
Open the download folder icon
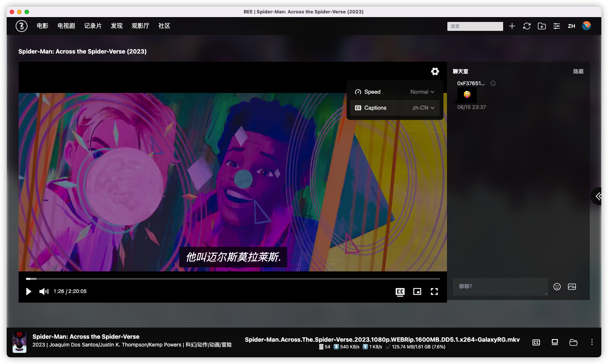click(x=542, y=26)
